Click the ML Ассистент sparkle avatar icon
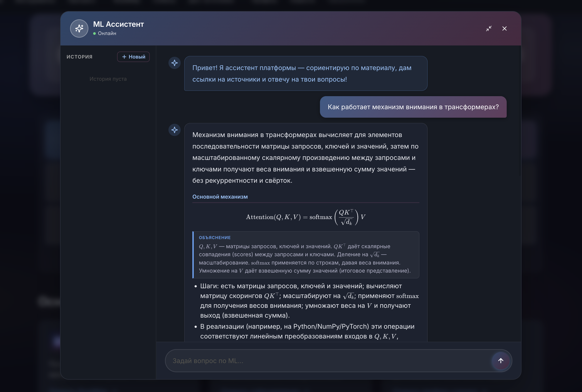 (79, 28)
